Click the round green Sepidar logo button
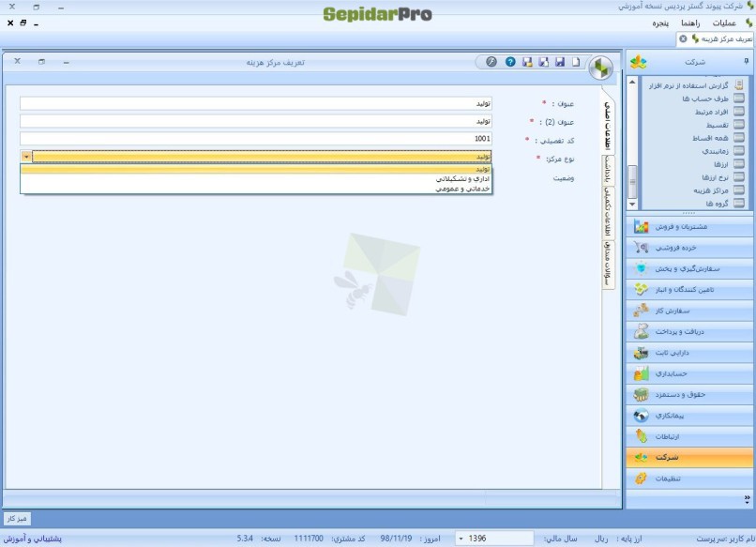756x547 pixels. [600, 67]
